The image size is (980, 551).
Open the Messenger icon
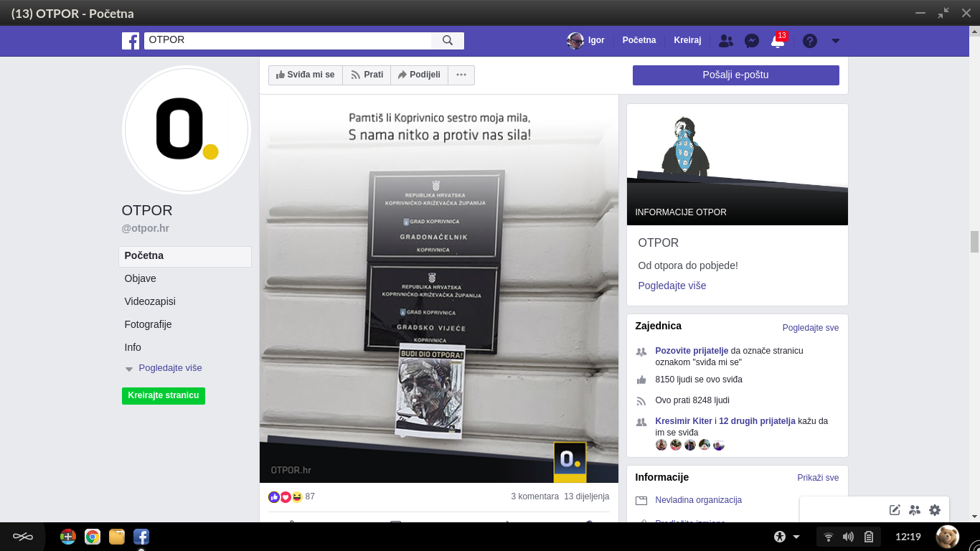(752, 41)
